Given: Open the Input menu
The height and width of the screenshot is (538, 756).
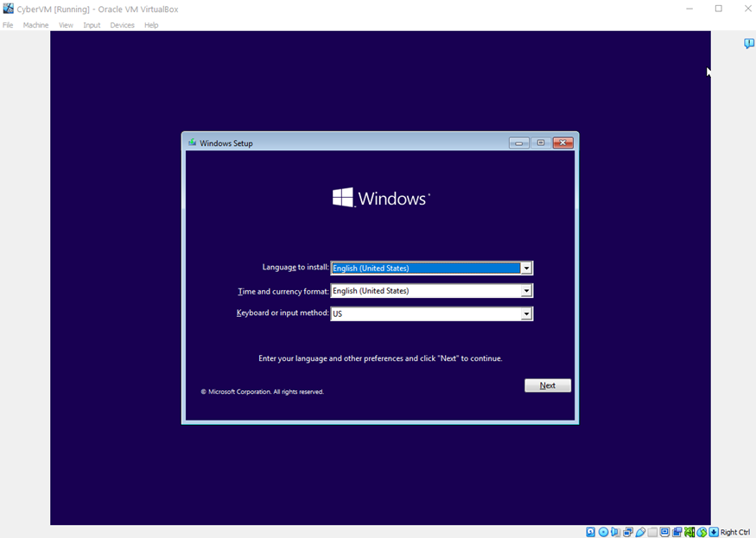Looking at the screenshot, I should (x=92, y=25).
